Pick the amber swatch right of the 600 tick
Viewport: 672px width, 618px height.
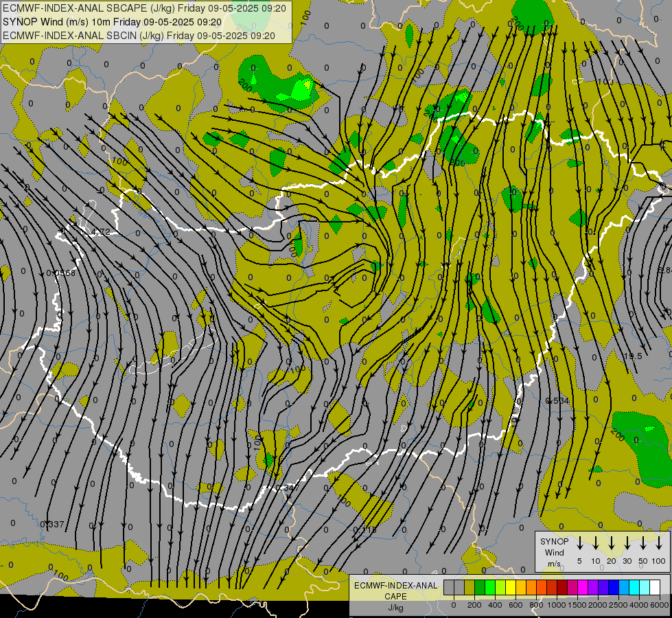[x=521, y=588]
